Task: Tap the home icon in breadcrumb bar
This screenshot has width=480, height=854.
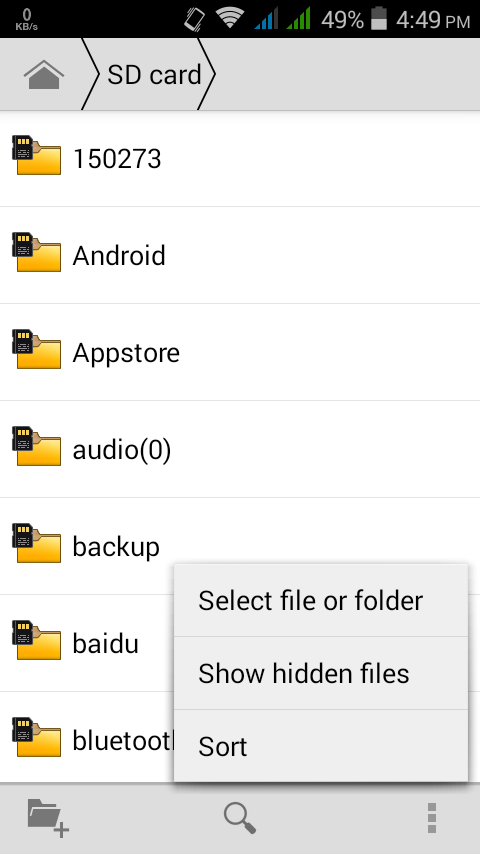Action: tap(44, 75)
